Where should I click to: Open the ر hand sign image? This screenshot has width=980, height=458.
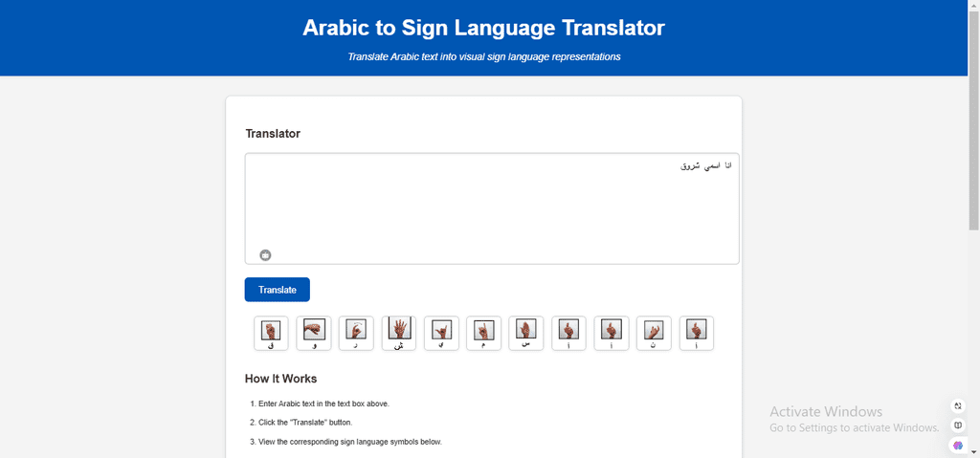coord(356,333)
